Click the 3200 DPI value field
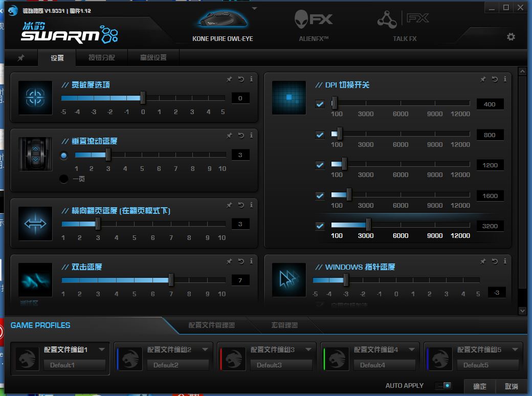The height and width of the screenshot is (396, 532). click(490, 226)
